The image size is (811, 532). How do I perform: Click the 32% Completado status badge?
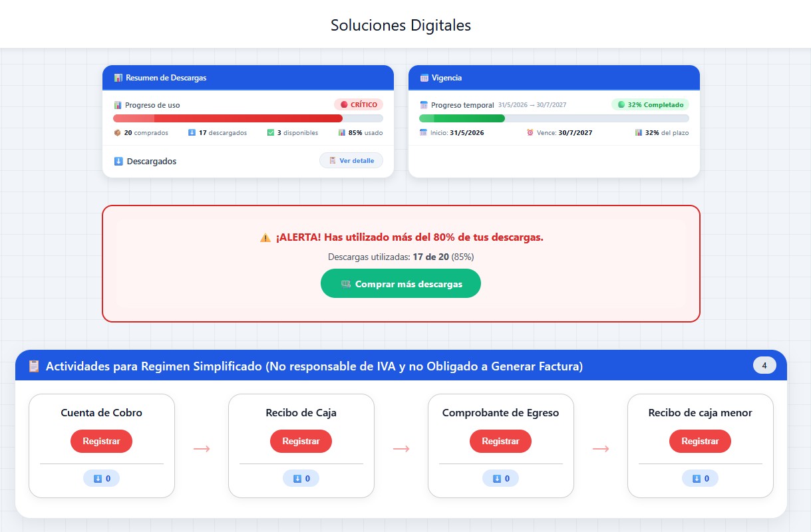[650, 104]
